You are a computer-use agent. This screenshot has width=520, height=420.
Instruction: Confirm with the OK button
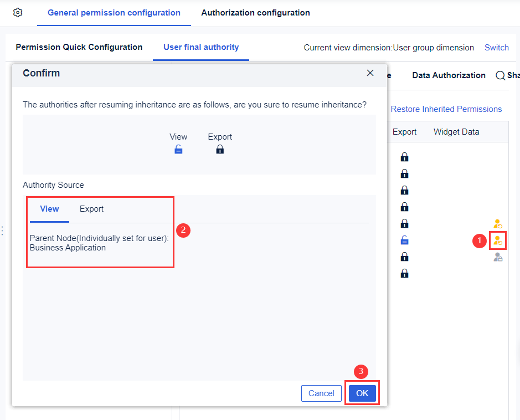362,393
